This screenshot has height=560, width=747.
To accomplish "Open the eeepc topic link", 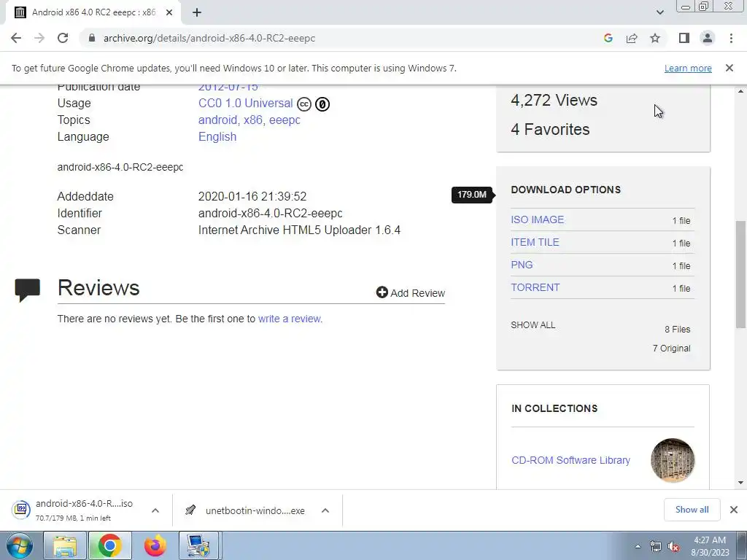I will click(285, 120).
